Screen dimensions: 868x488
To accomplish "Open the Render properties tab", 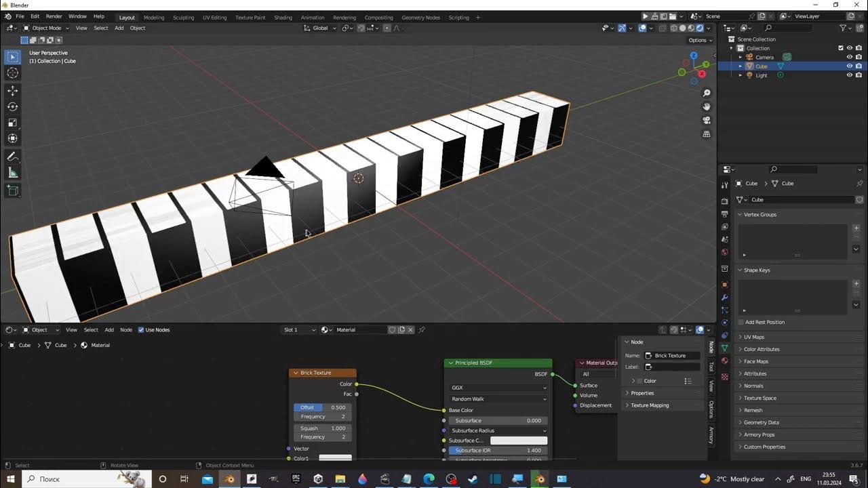I will click(x=724, y=201).
